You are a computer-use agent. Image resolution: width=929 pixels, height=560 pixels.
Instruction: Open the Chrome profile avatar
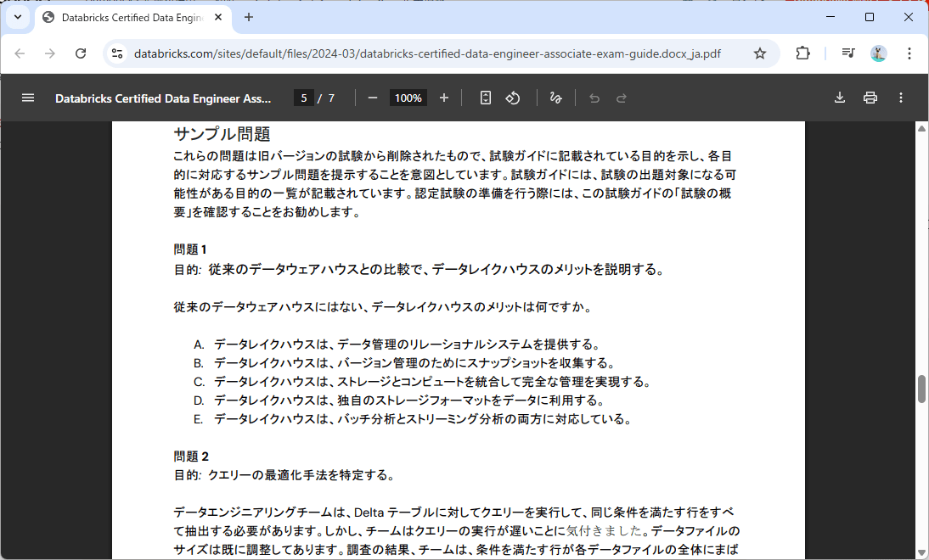pyautogui.click(x=878, y=53)
